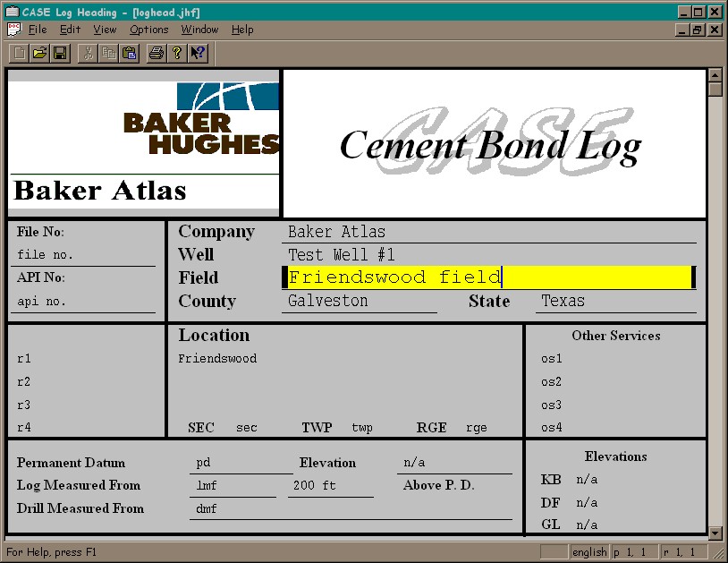Click the Log Measured From 'lmf' field
728x563 pixels.
click(233, 485)
